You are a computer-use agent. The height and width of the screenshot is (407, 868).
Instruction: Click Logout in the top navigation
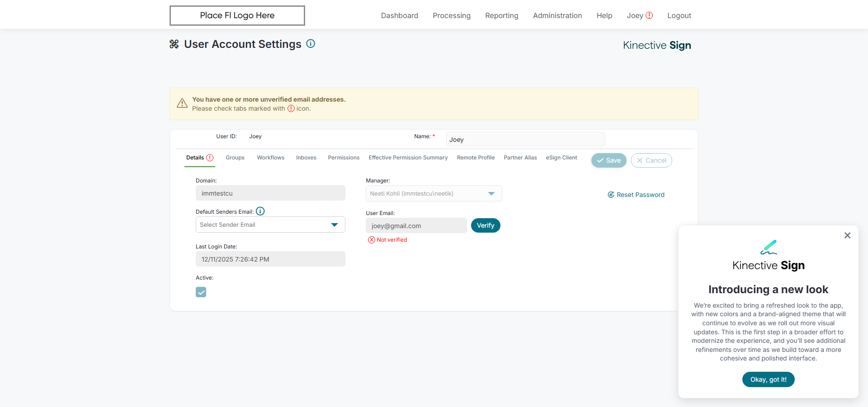679,15
